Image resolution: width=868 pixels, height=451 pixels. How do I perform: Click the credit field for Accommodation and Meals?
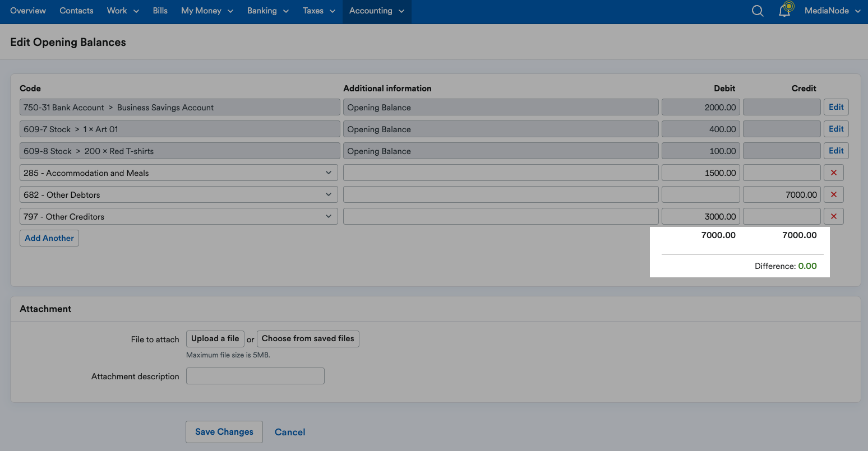coord(782,173)
